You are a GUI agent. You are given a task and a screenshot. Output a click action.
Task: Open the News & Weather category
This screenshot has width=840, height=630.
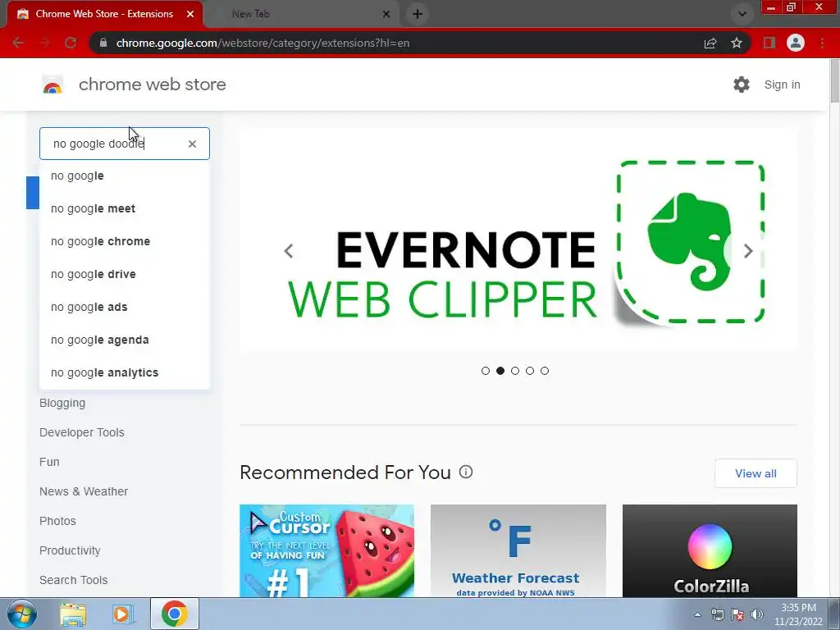click(84, 491)
